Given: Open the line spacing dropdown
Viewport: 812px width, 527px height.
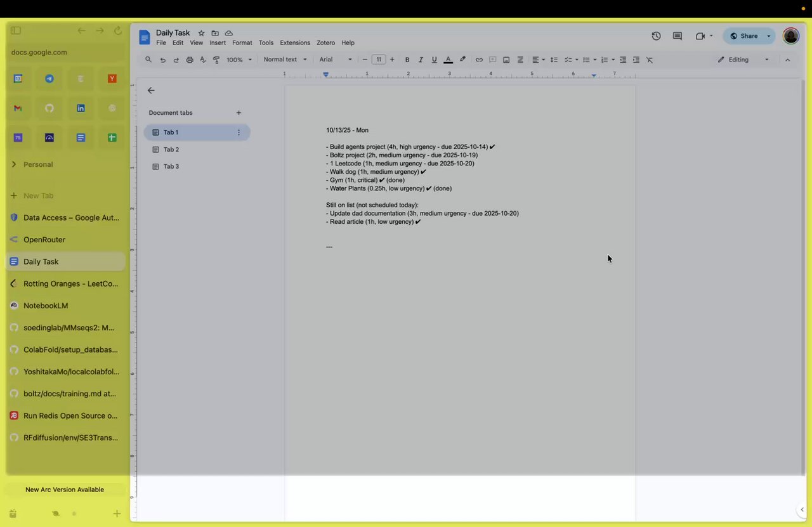Looking at the screenshot, I should [x=554, y=60].
